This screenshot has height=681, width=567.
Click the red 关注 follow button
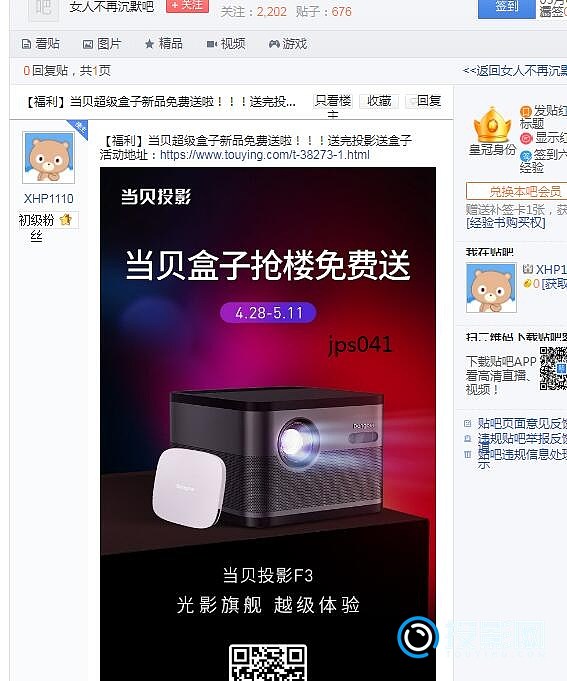tap(188, 6)
